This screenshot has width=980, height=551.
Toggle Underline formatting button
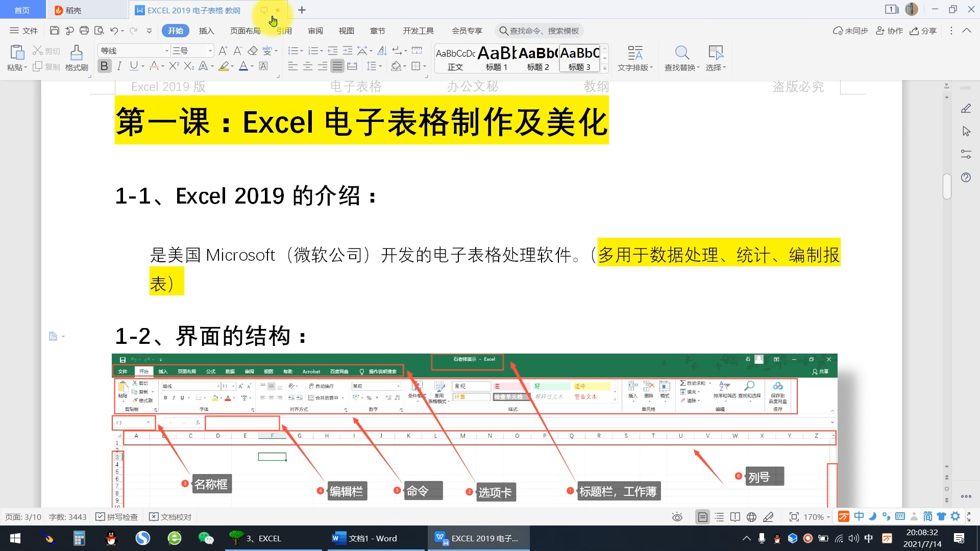click(134, 66)
